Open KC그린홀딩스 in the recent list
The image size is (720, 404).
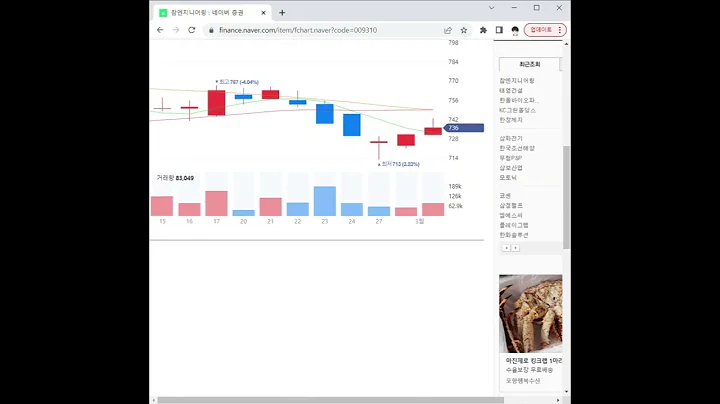coord(518,110)
